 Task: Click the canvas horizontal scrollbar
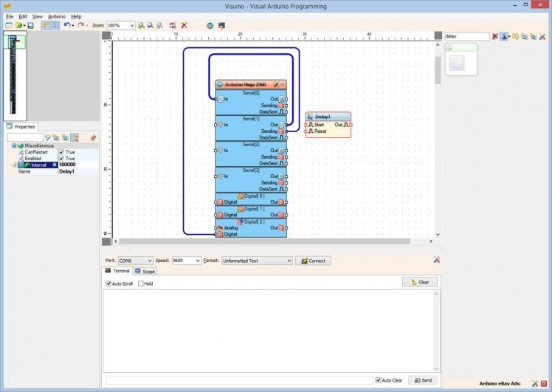pyautogui.click(x=273, y=241)
